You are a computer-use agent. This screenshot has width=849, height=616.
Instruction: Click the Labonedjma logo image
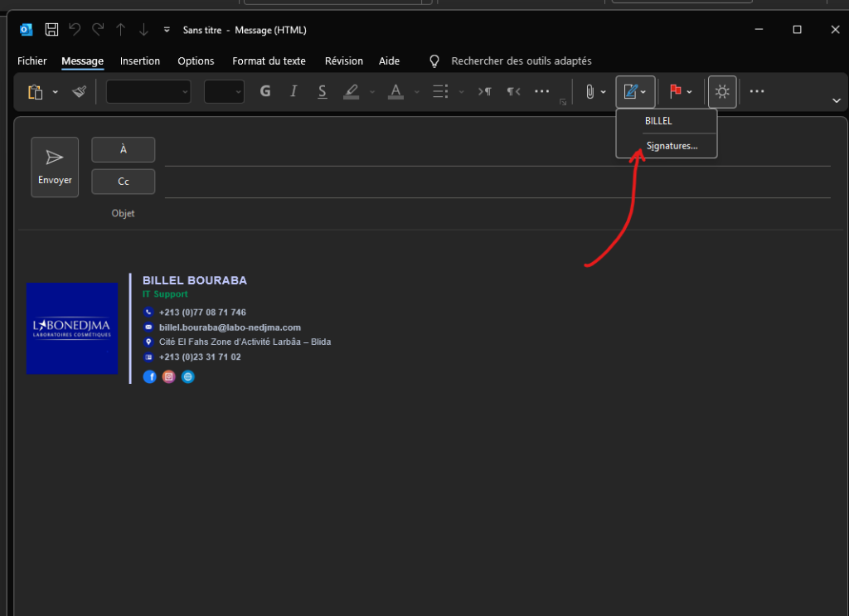pos(72,328)
